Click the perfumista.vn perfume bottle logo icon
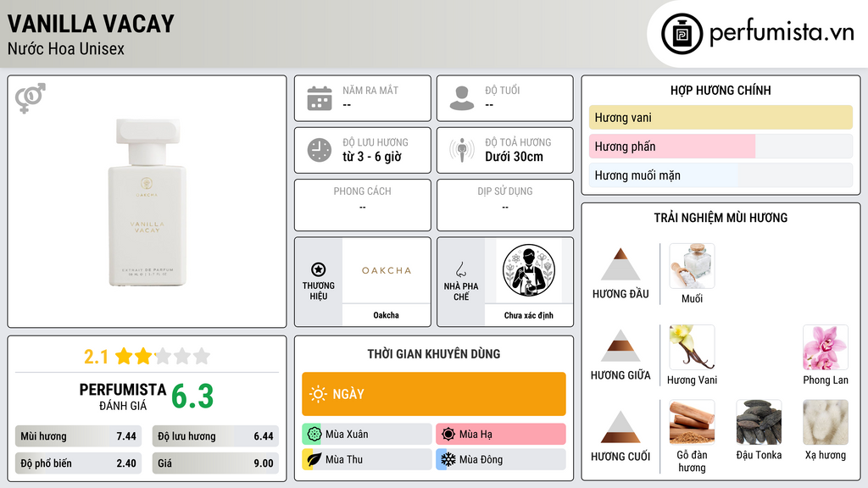The height and width of the screenshot is (488, 868). tap(682, 34)
